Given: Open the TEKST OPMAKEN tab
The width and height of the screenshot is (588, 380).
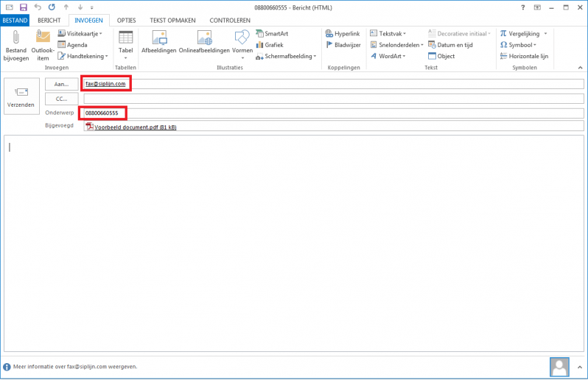Looking at the screenshot, I should point(172,20).
